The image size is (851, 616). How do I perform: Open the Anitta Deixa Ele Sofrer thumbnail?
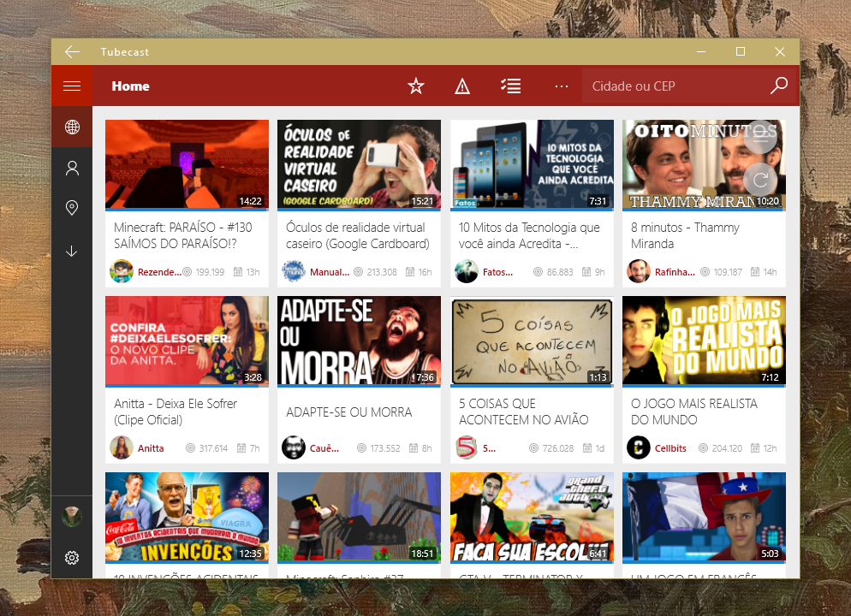187,341
